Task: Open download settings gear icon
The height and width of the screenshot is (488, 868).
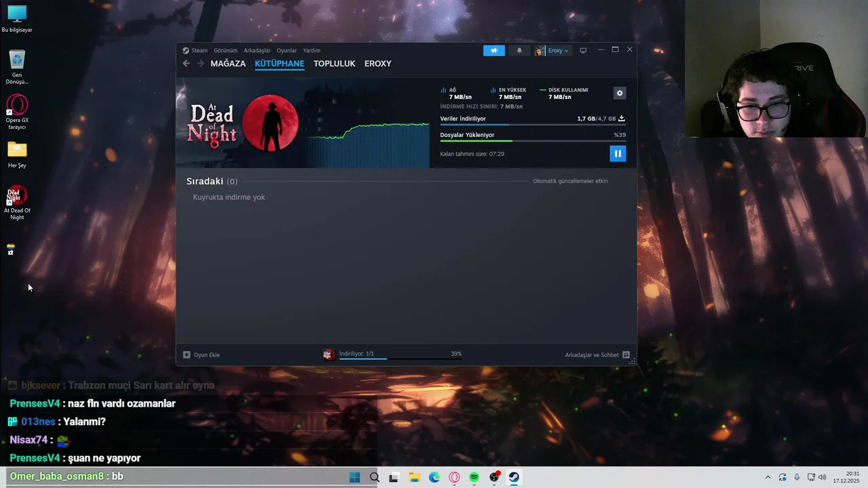Action: 619,93
